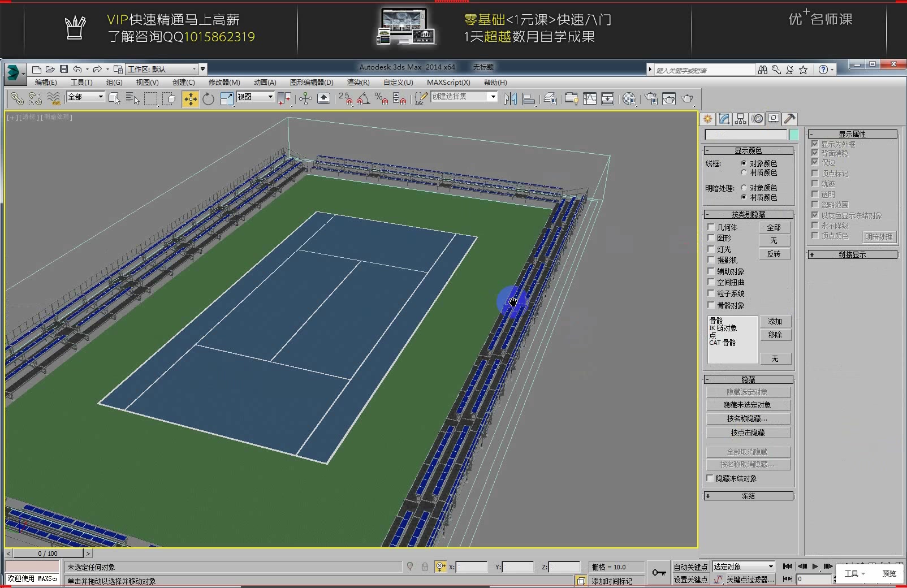Select wireframe 材质颜色 radio button

click(x=744, y=172)
